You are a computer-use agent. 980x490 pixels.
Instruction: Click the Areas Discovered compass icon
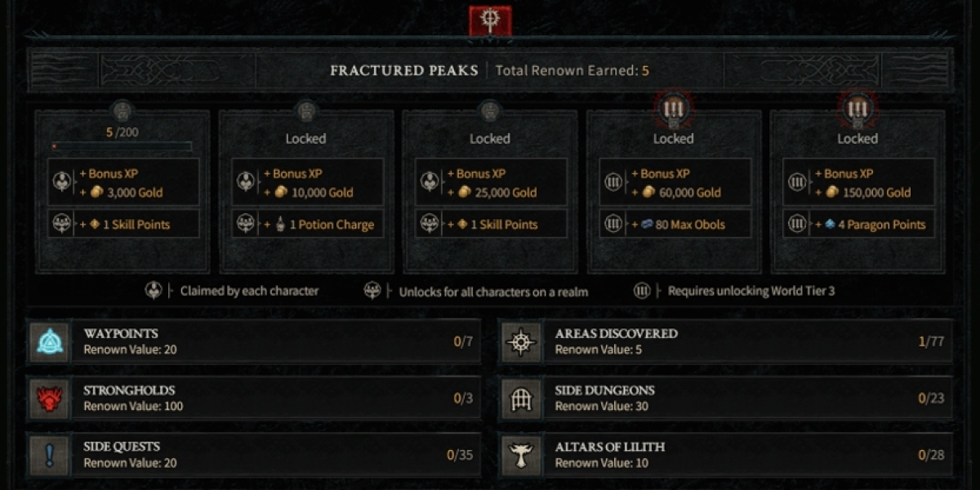[521, 341]
